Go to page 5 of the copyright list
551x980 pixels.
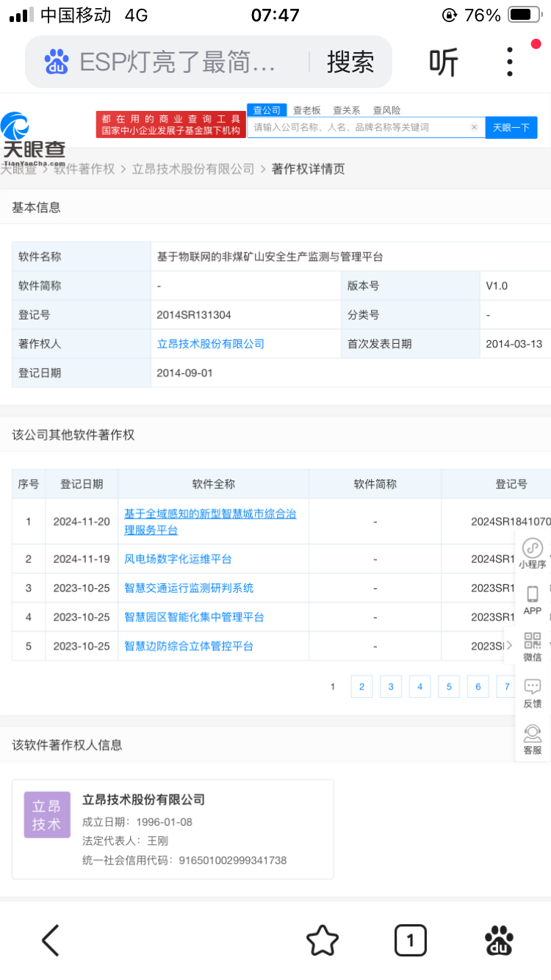pos(449,687)
